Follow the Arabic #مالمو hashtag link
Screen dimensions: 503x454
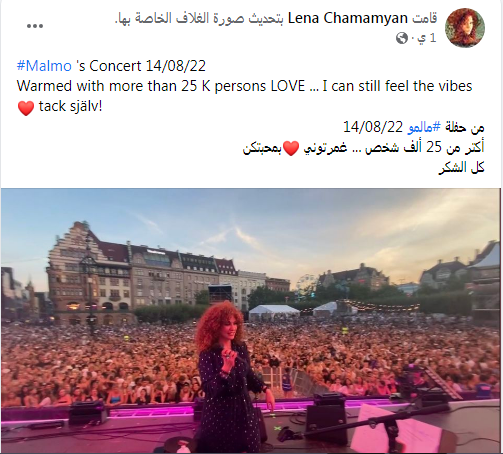click(x=424, y=127)
